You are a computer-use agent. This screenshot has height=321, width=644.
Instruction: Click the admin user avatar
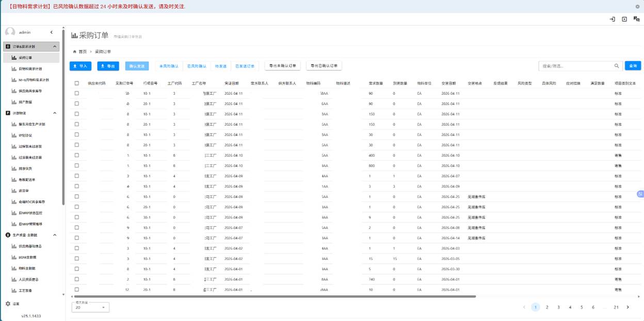pos(10,32)
